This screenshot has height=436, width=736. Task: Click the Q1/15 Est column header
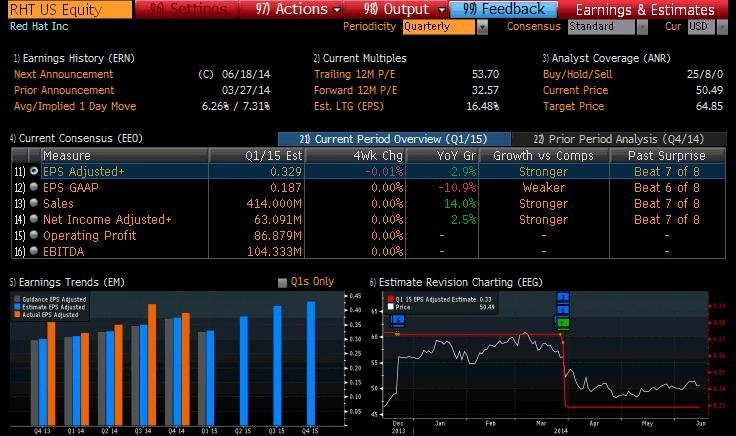[x=257, y=155]
